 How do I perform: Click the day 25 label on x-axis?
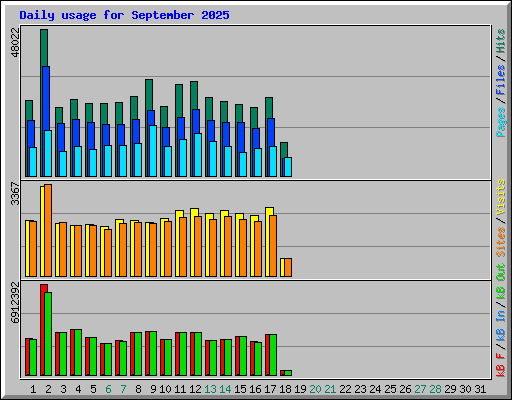[390, 389]
